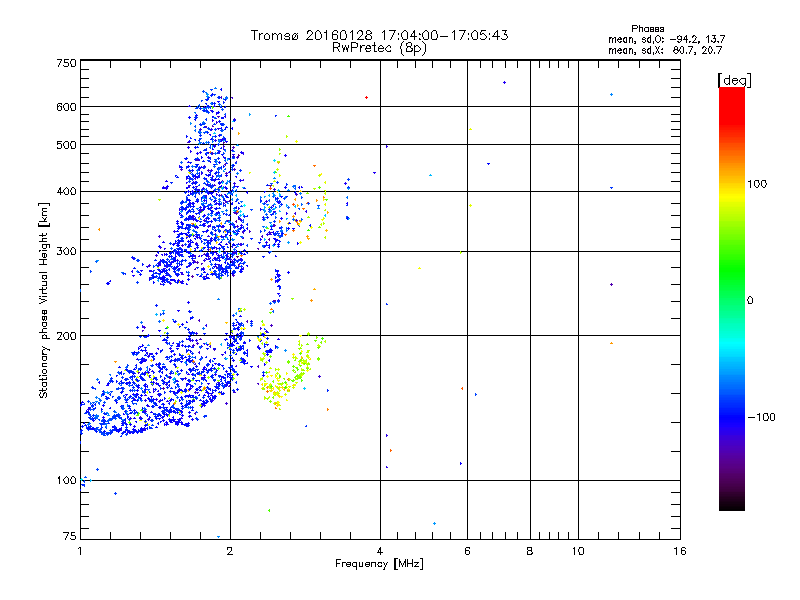Click the '[deg]' colorbar unit label
This screenshot has height=600, width=800.
coord(734,80)
